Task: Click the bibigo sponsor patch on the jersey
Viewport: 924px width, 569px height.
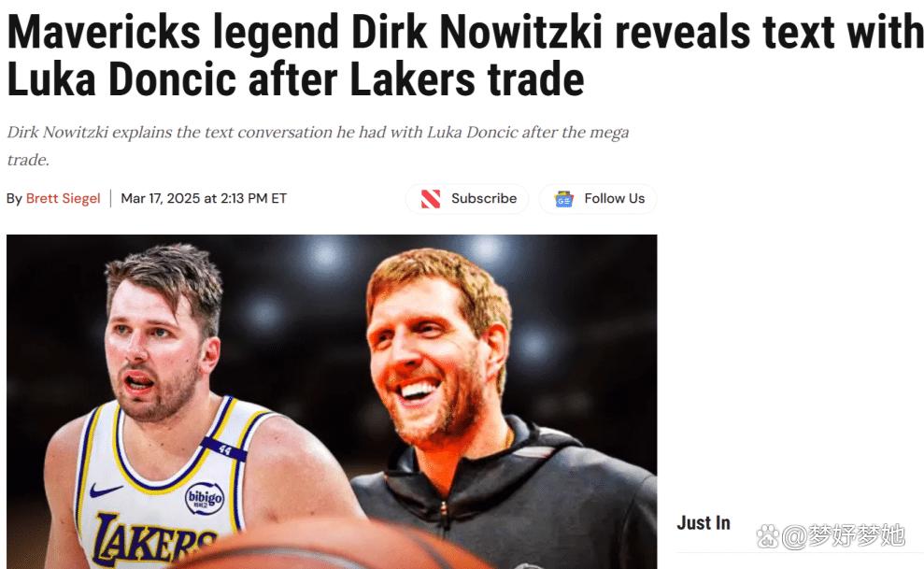Action: point(205,498)
